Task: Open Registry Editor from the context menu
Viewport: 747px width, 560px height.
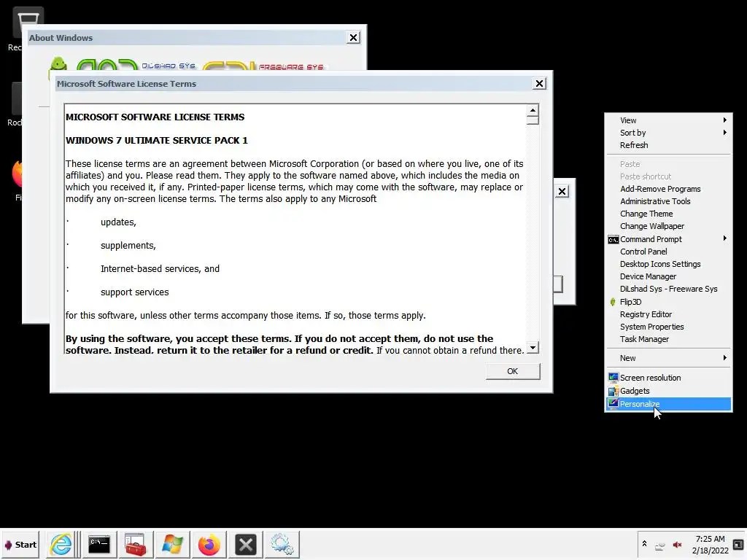Action: click(x=669, y=314)
